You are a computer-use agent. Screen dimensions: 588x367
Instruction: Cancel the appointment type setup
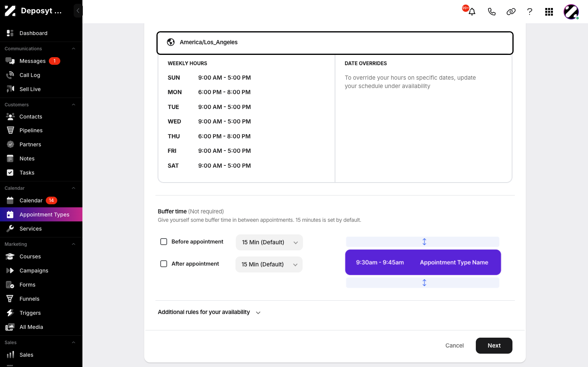coord(454,346)
